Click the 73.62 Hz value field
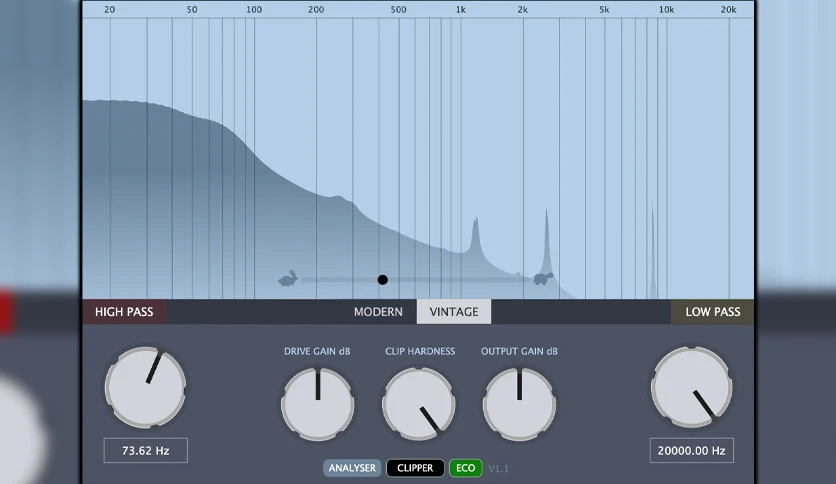Image resolution: width=836 pixels, height=484 pixels. tap(146, 450)
